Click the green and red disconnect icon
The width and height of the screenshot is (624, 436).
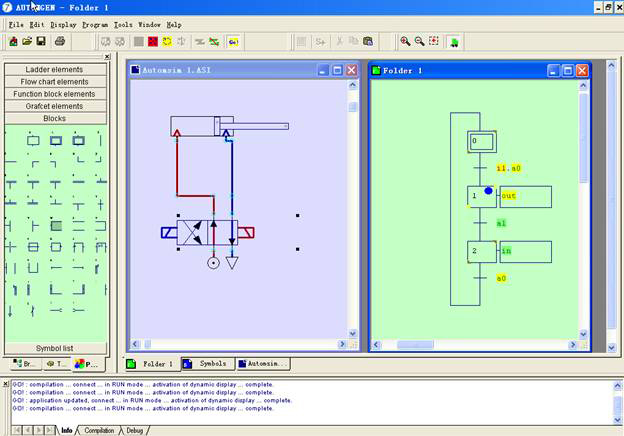214,41
